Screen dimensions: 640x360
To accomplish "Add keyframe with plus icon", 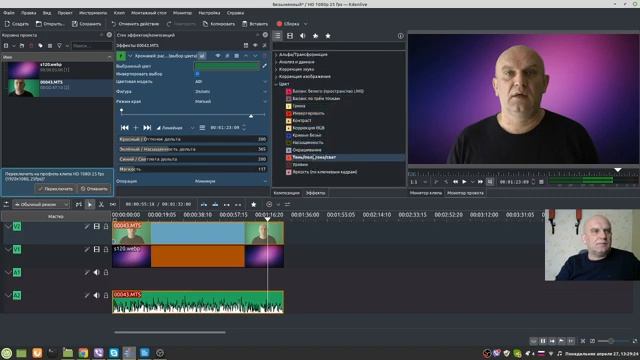I will pos(136,128).
